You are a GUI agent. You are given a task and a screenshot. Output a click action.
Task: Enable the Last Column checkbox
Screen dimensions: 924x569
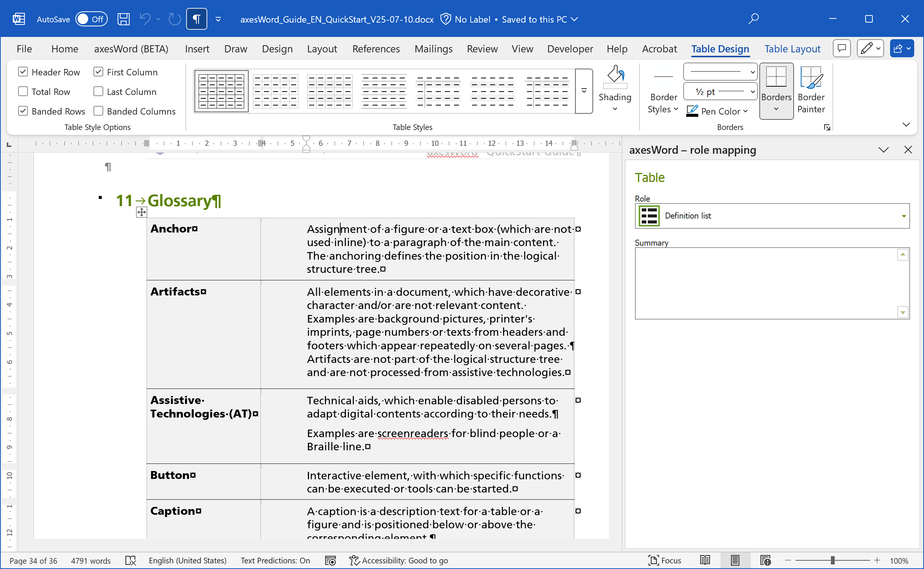tap(98, 91)
